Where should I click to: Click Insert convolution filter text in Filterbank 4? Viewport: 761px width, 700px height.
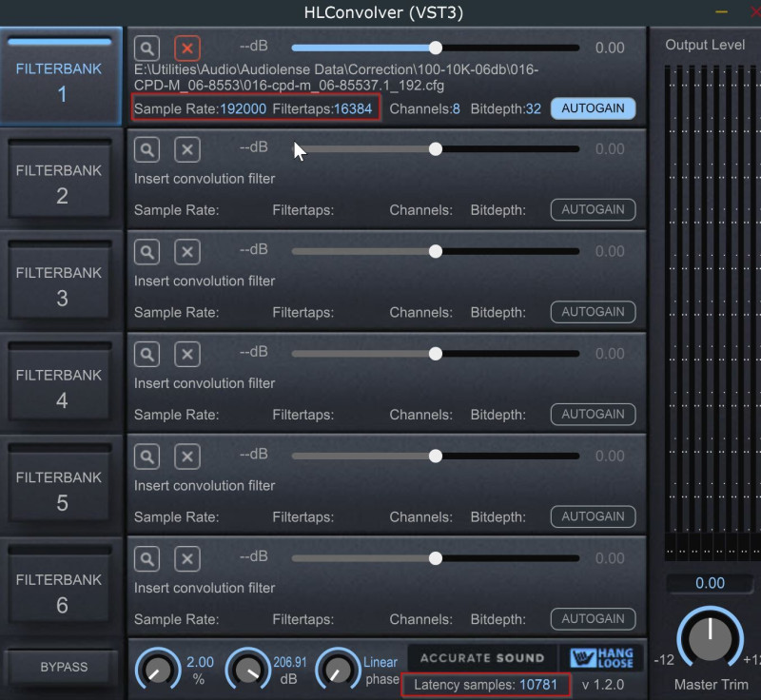205,383
